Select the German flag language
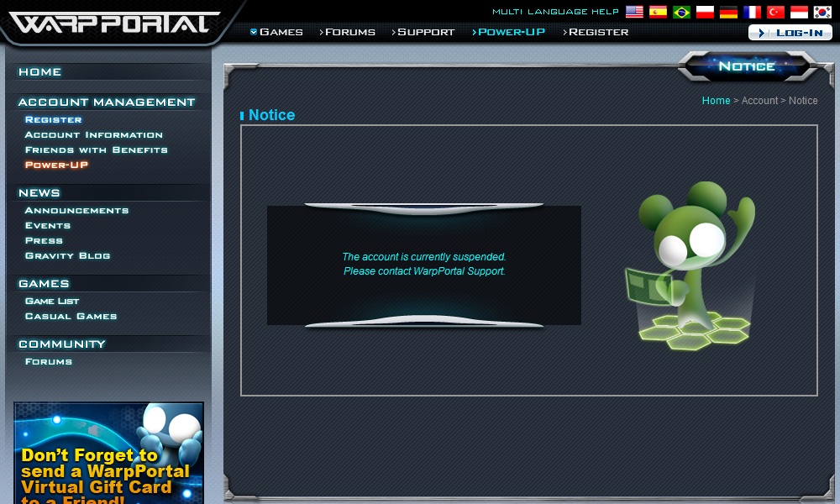Screen dimensions: 840x504 point(728,12)
